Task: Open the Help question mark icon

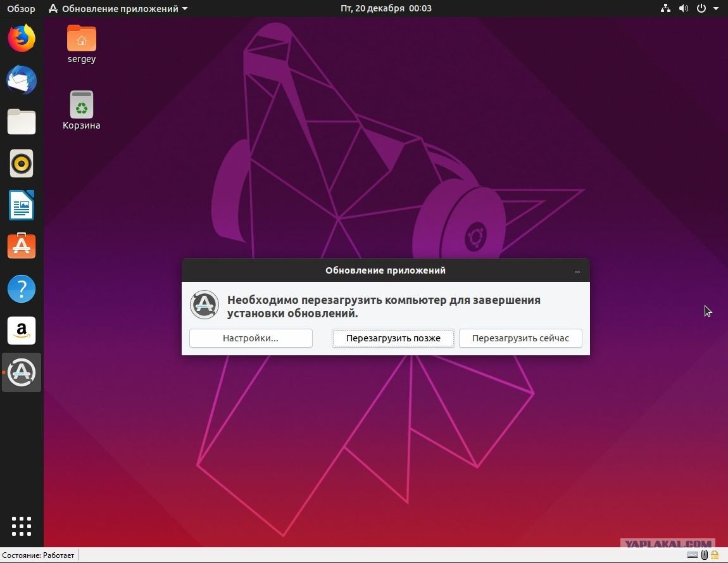Action: [x=22, y=289]
